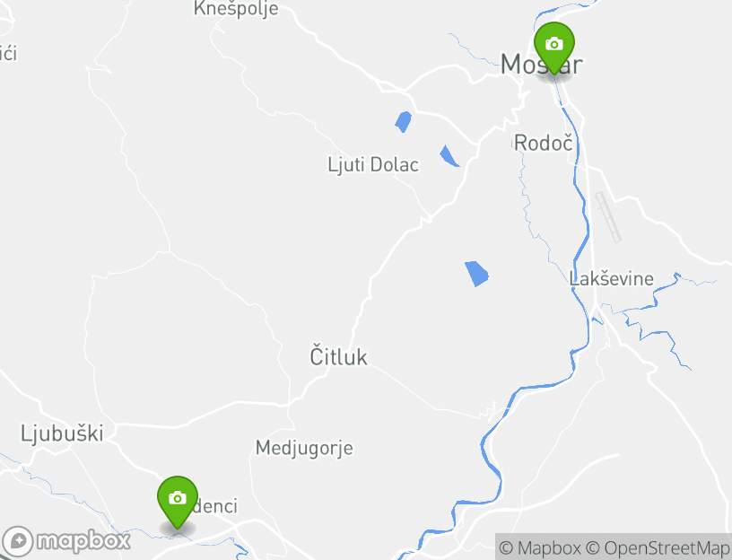Screen dimensions: 732x560
Task: Click the Ljubuški town label
Action: point(62,433)
